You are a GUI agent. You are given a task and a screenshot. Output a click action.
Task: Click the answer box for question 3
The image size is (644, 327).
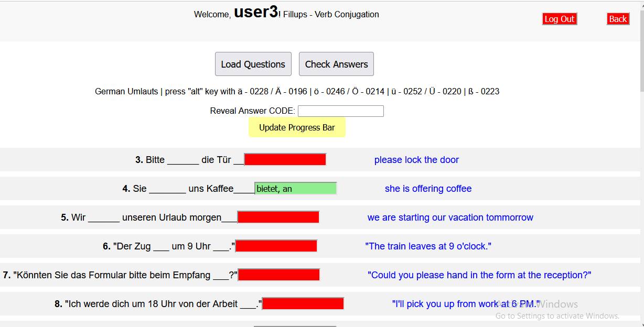(285, 159)
